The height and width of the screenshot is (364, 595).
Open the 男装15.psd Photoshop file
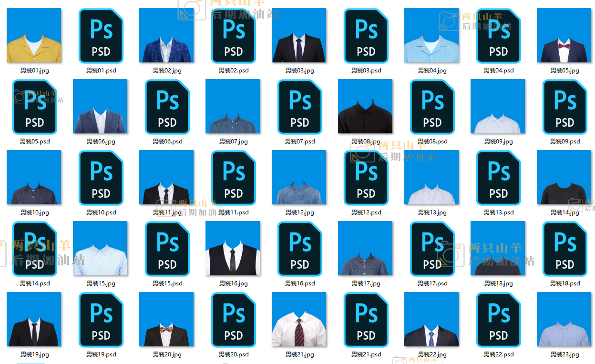(x=167, y=249)
